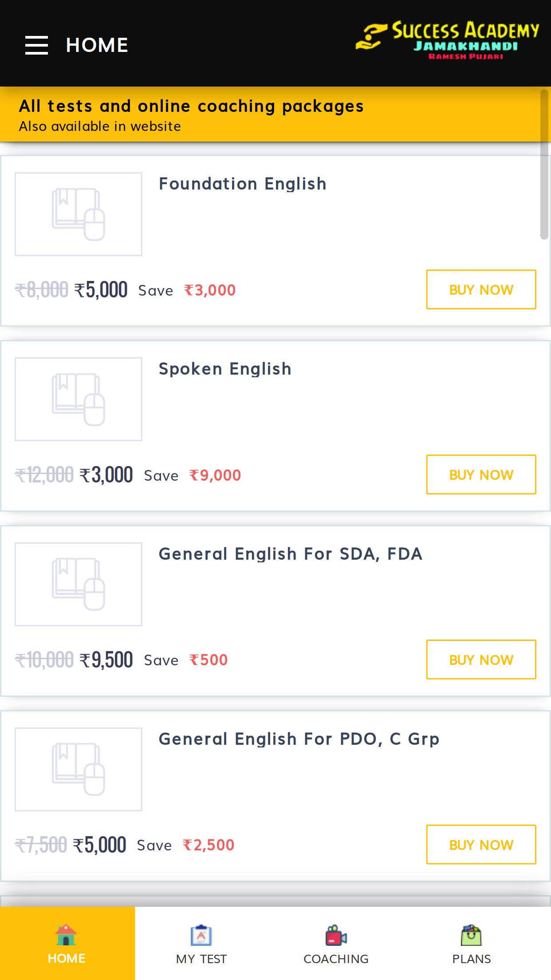
Task: Switch to the MY TEST tab label
Action: point(201,959)
